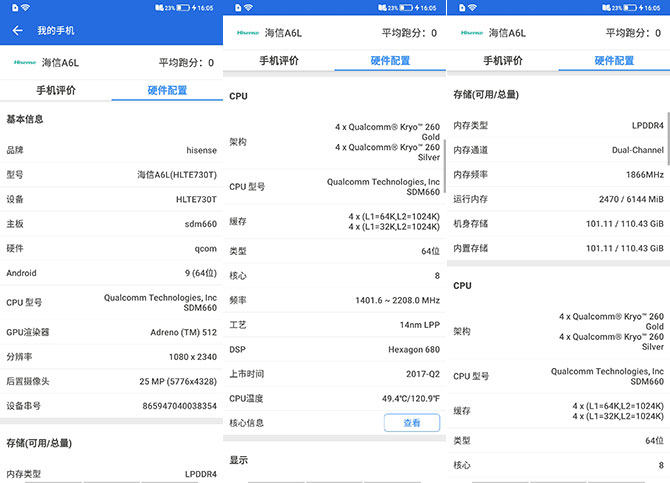Select the 核心信息 row label

coord(246,423)
